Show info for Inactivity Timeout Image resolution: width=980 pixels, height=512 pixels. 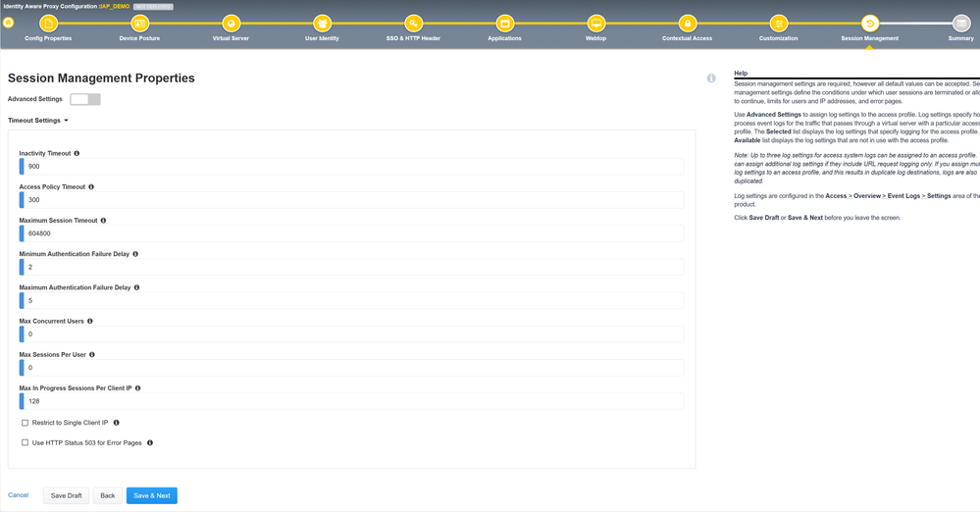pyautogui.click(x=77, y=153)
